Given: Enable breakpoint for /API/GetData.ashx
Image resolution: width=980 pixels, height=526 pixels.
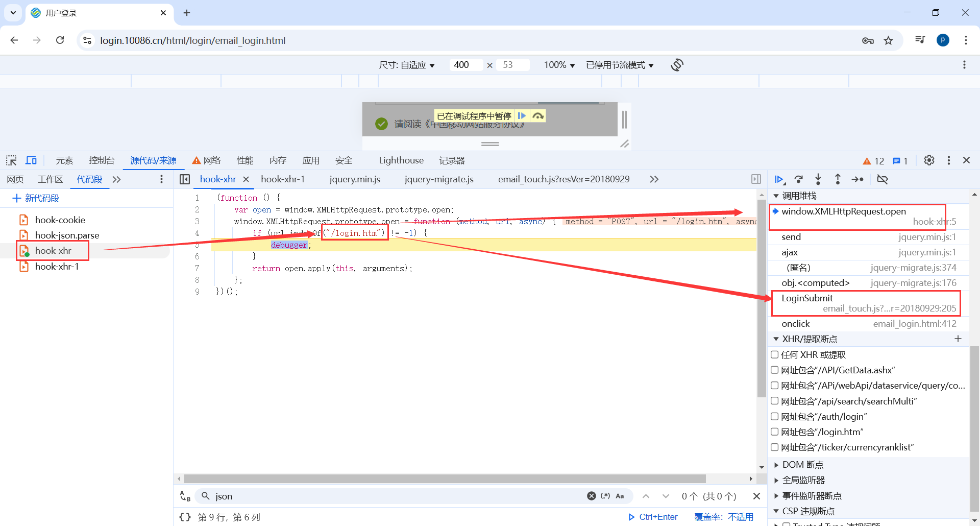Looking at the screenshot, I should pos(775,370).
